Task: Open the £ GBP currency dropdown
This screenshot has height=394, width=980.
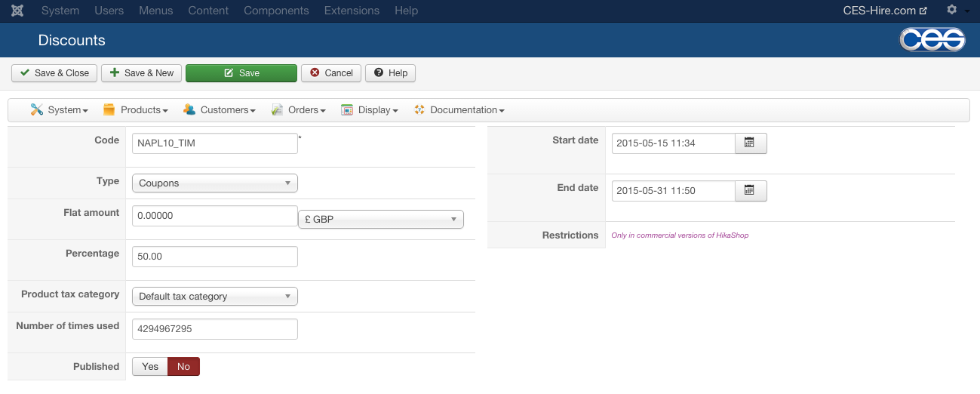Action: coord(381,219)
